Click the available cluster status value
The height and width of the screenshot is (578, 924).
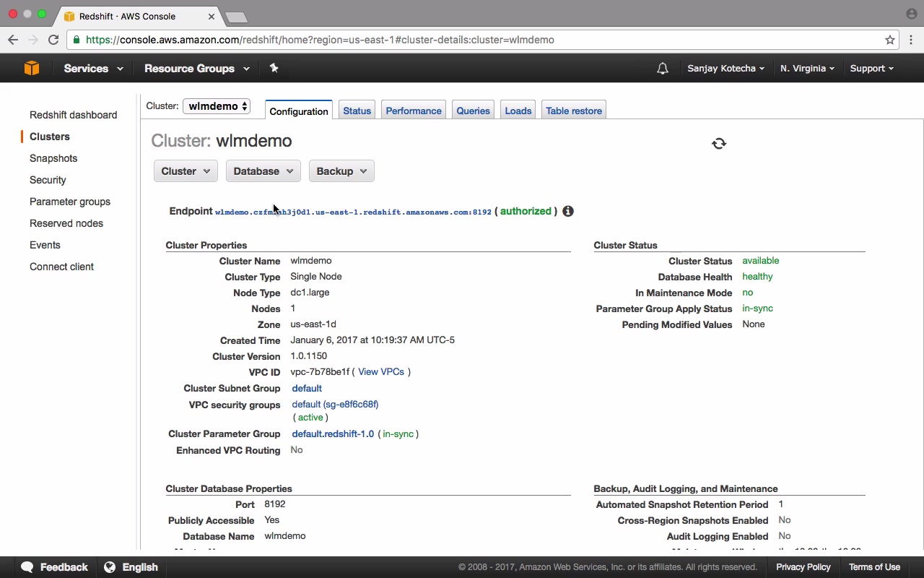761,261
